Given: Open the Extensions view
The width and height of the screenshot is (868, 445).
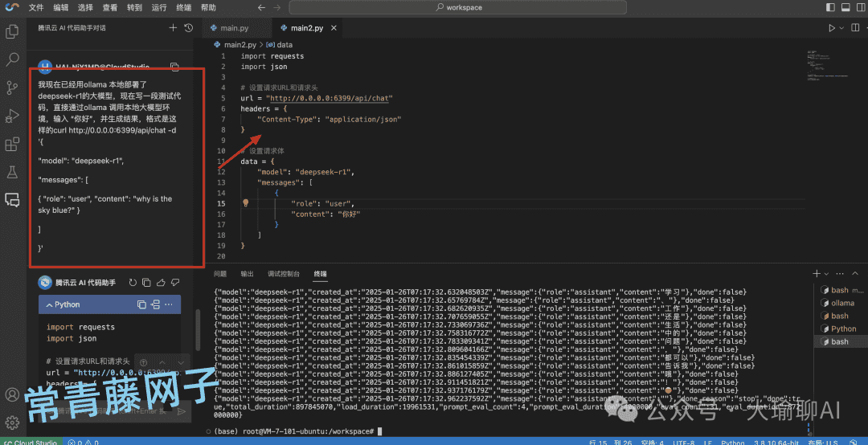Looking at the screenshot, I should pyautogui.click(x=12, y=145).
